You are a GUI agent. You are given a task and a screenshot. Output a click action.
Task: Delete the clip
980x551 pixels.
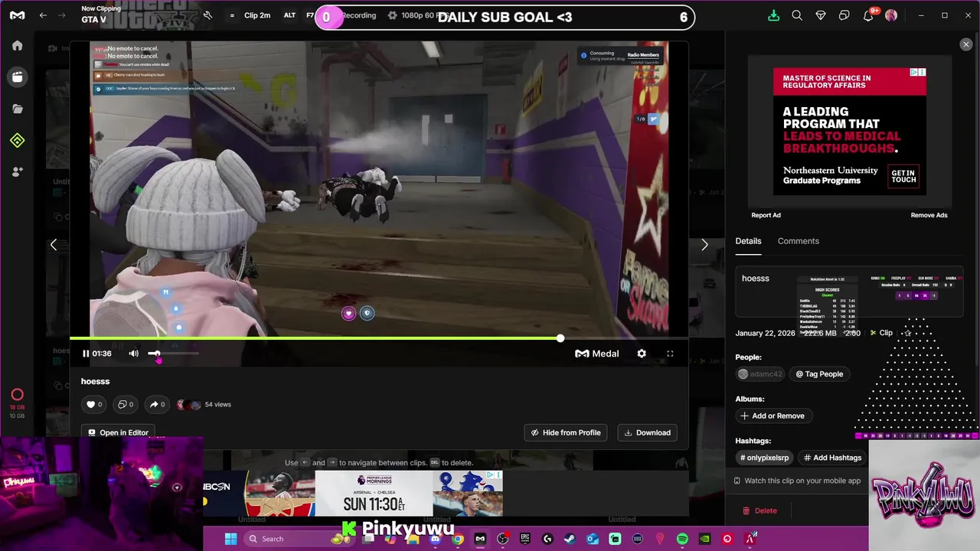(759, 510)
